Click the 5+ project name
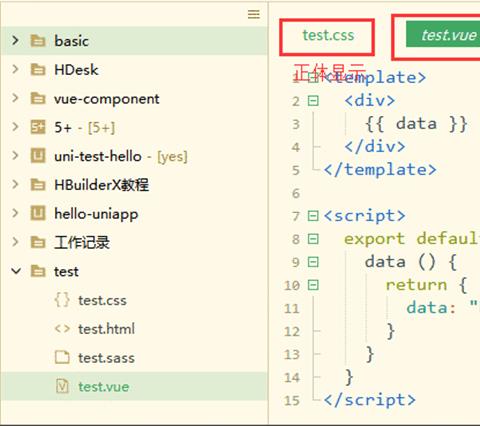Image resolution: width=480 pixels, height=426 pixels. pyautogui.click(x=63, y=127)
